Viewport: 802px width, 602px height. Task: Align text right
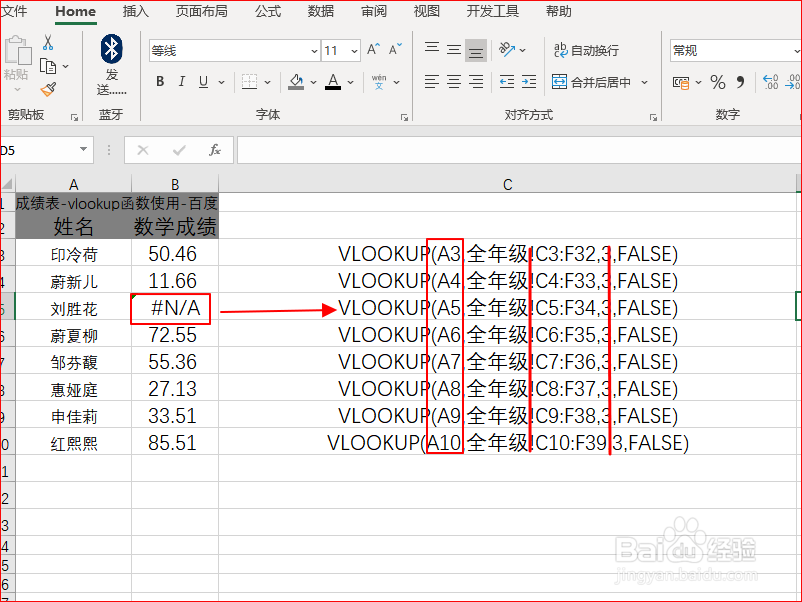pyautogui.click(x=476, y=81)
